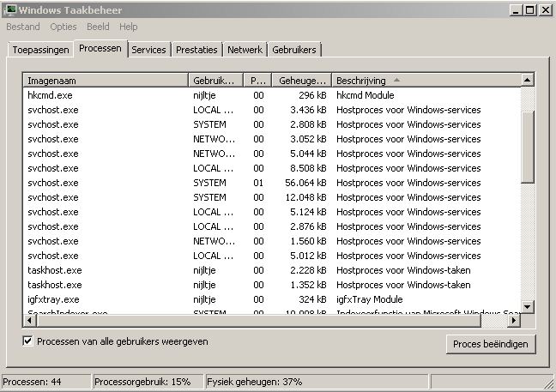Switch to the Services tab
Viewport: 556px width, 392px height.
pyautogui.click(x=149, y=50)
